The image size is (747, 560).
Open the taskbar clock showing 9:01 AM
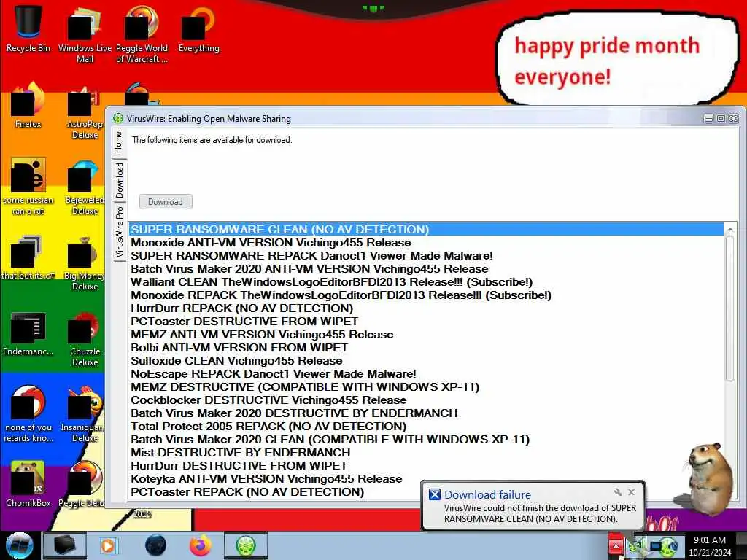(x=710, y=545)
